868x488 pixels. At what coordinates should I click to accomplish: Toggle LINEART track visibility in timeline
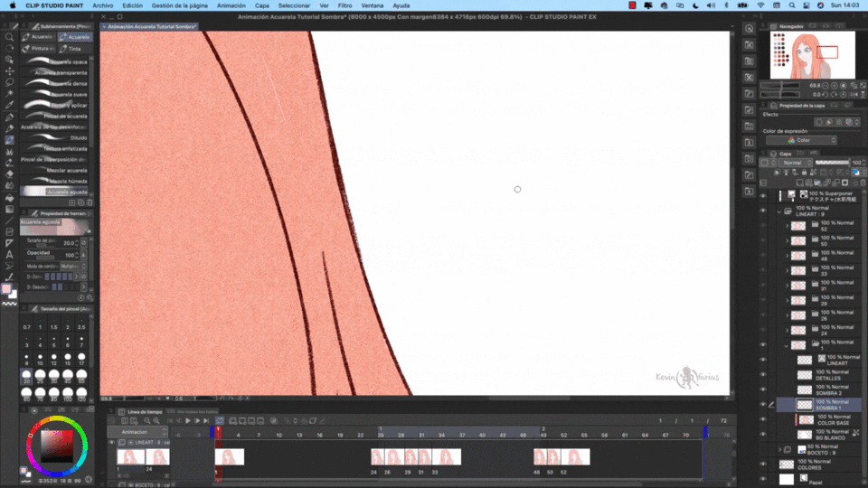pos(112,443)
